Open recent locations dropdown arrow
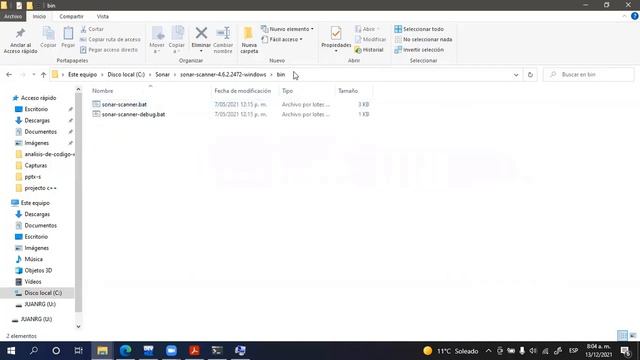The width and height of the screenshot is (640, 360). pos(33,75)
